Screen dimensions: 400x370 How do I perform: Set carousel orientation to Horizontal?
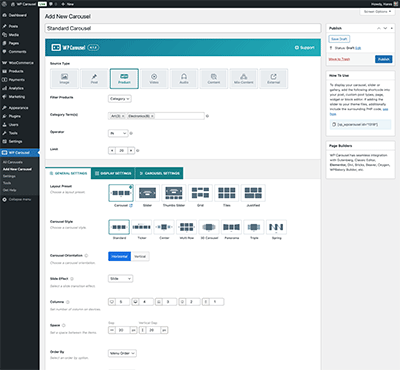[119, 256]
